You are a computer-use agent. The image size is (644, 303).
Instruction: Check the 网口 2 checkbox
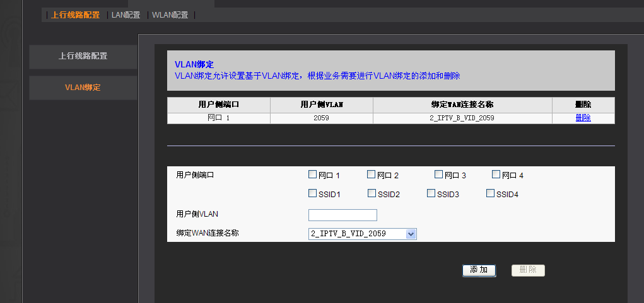(x=372, y=174)
